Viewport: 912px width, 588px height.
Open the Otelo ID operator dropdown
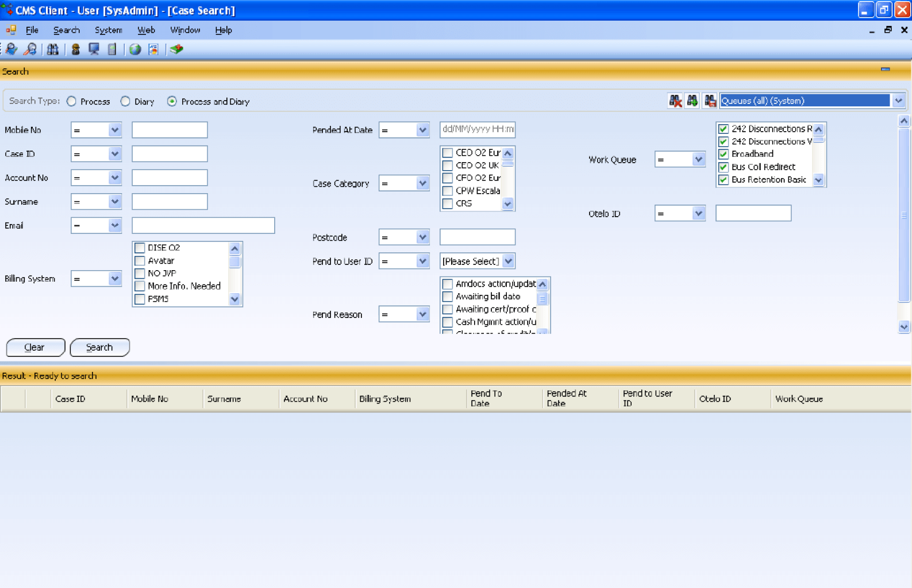click(699, 214)
